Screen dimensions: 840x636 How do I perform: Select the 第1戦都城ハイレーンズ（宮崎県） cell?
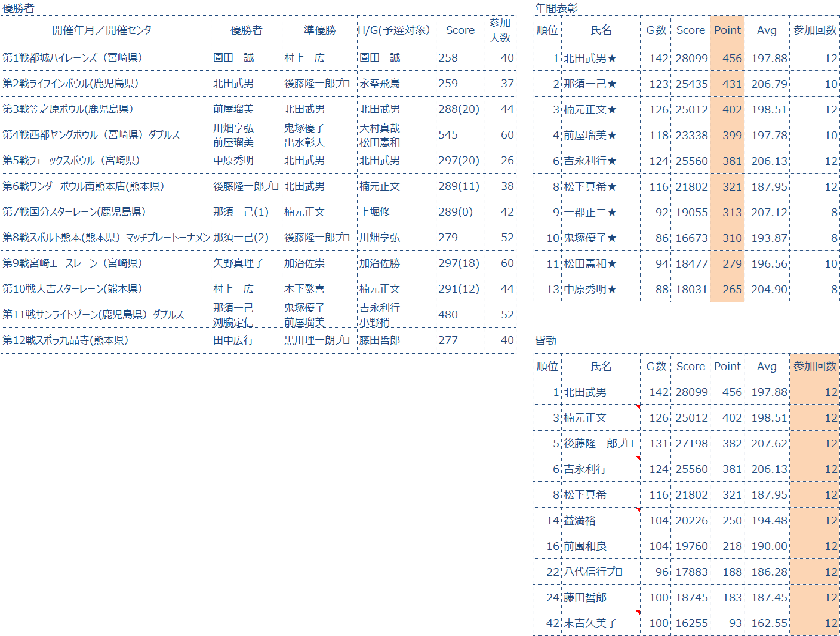[x=106, y=58]
